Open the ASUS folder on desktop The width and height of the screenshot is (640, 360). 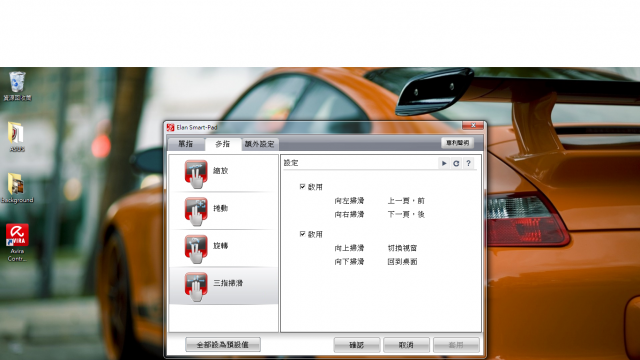pyautogui.click(x=17, y=137)
